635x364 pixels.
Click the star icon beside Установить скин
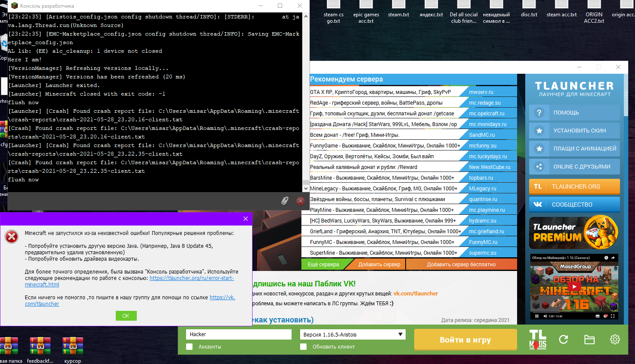[x=539, y=131]
